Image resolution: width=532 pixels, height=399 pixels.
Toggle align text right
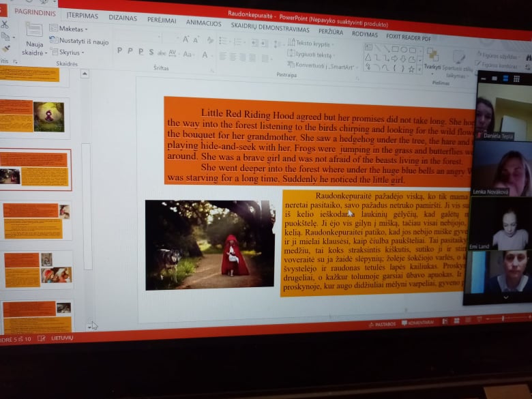[243, 57]
